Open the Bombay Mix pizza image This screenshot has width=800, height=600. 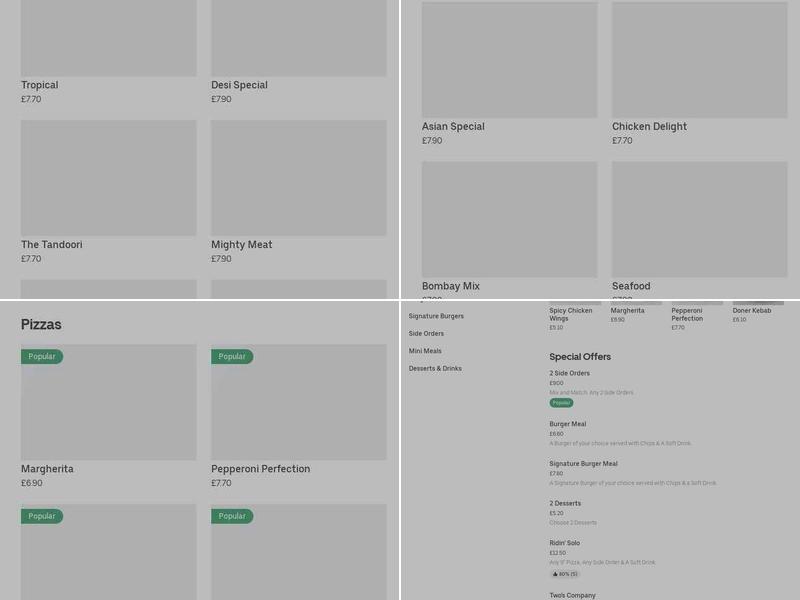tap(509, 219)
